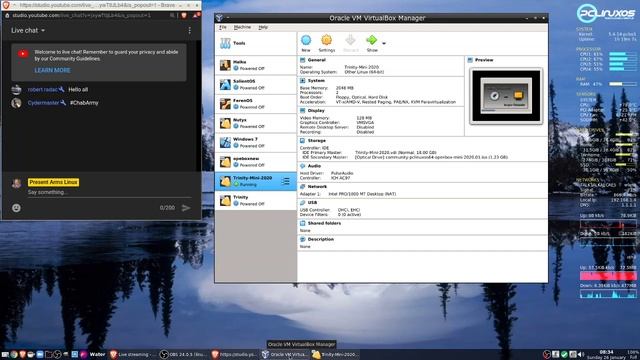Click robert radac's username in chat

pyautogui.click(x=42, y=89)
